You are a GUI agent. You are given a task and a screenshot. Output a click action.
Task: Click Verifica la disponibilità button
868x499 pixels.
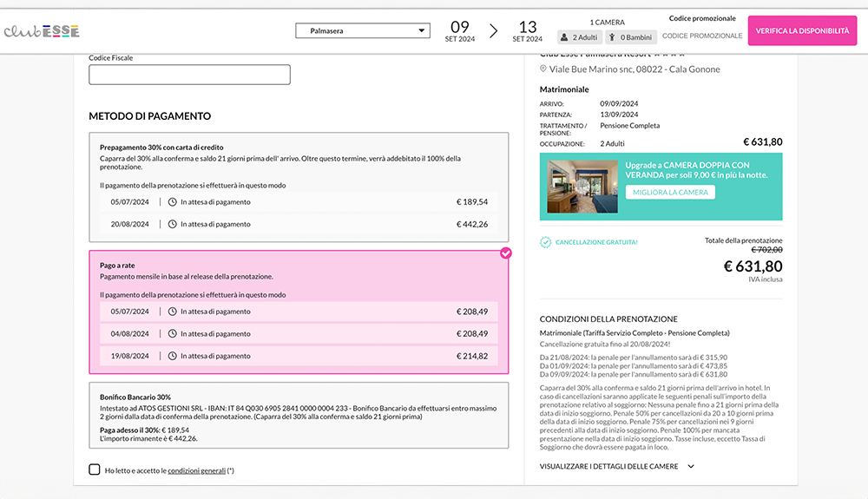click(802, 30)
